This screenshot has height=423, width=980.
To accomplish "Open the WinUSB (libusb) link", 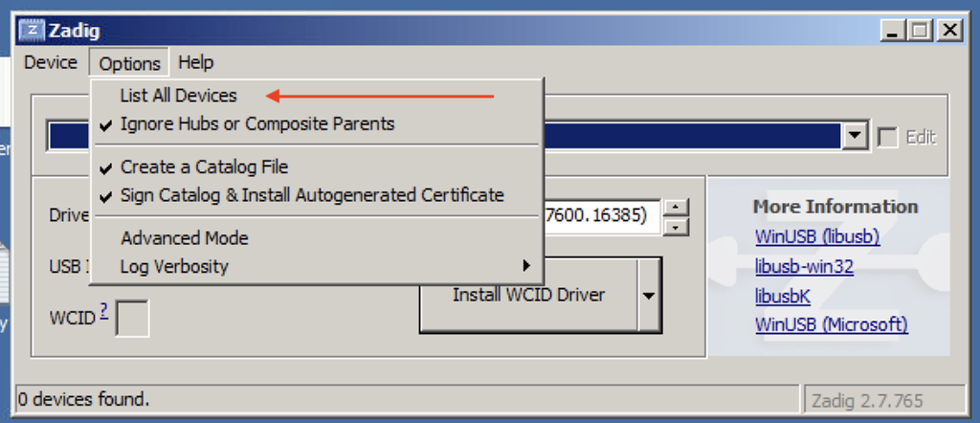I will coord(816,236).
